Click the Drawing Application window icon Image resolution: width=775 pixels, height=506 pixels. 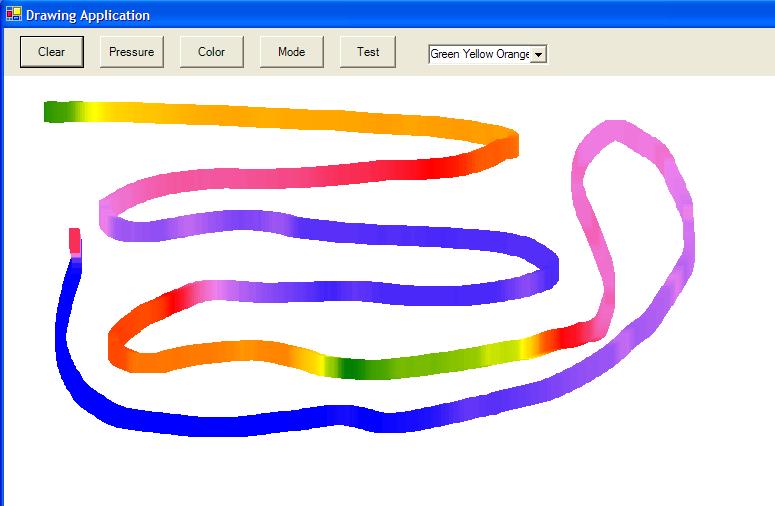tap(13, 14)
